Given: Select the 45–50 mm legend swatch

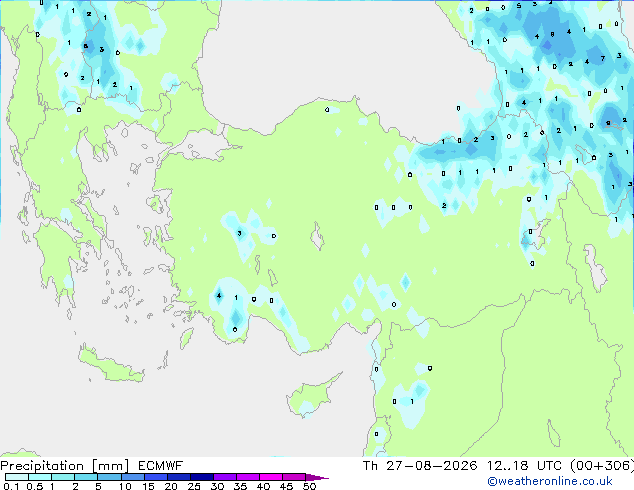Looking at the screenshot, I should (294, 477).
